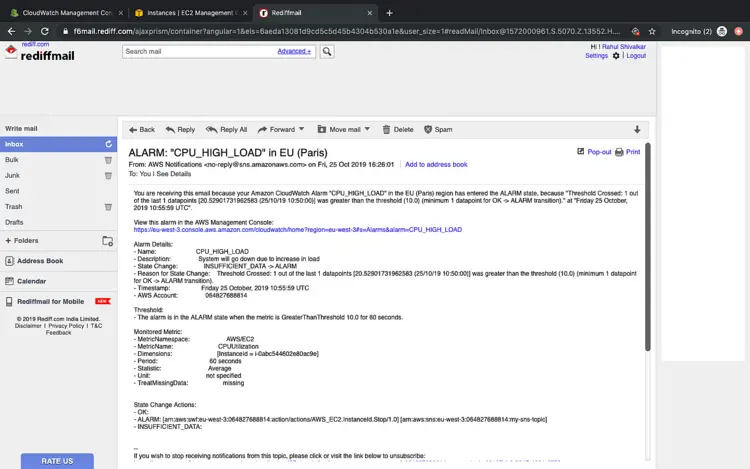
Task: Click the Settings gear icon
Action: click(616, 56)
